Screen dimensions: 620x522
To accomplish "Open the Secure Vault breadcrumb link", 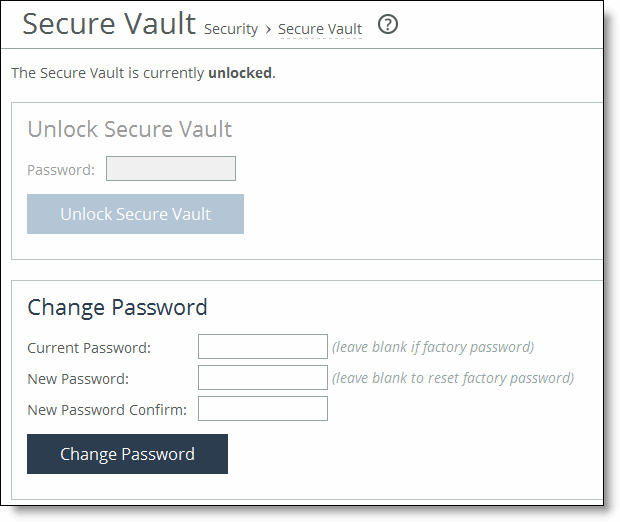I will (320, 29).
